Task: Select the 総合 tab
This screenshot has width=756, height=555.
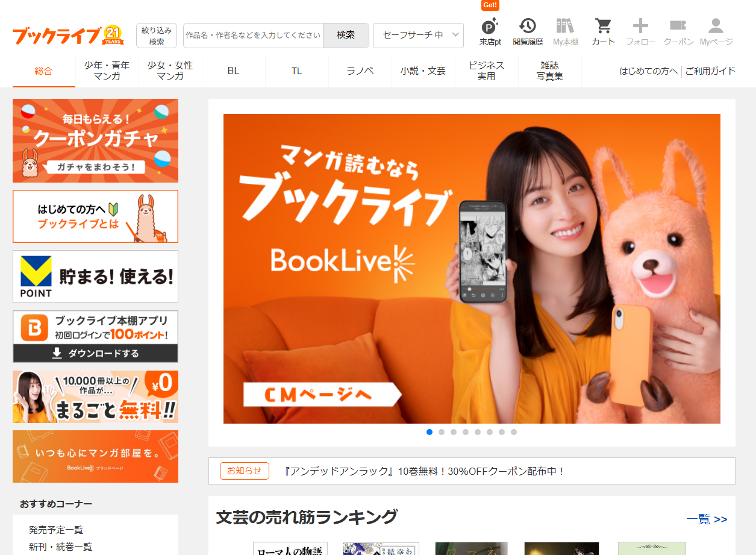Action: tap(44, 71)
